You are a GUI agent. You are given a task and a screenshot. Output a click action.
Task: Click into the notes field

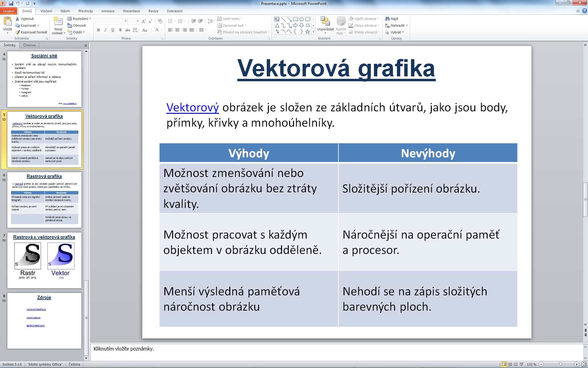click(337, 352)
